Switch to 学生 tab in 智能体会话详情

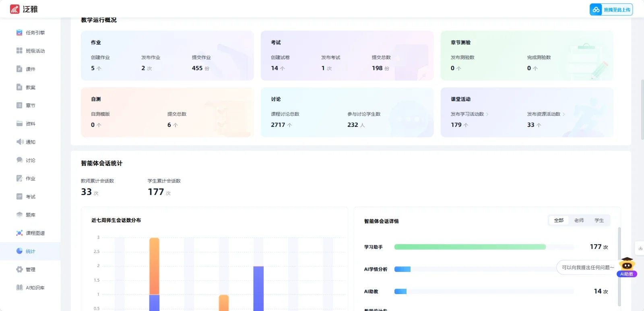(599, 220)
